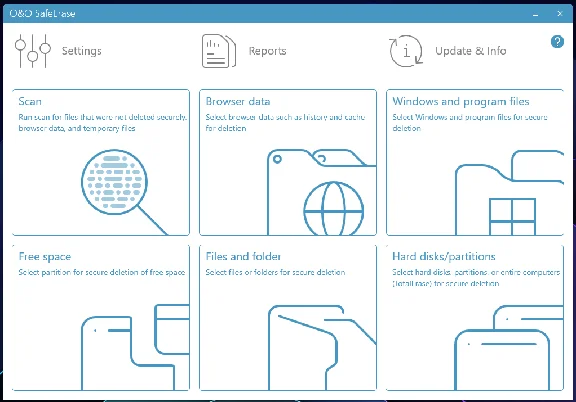The image size is (576, 402).
Task: Click the Windows logo folder illustration
Action: click(509, 192)
